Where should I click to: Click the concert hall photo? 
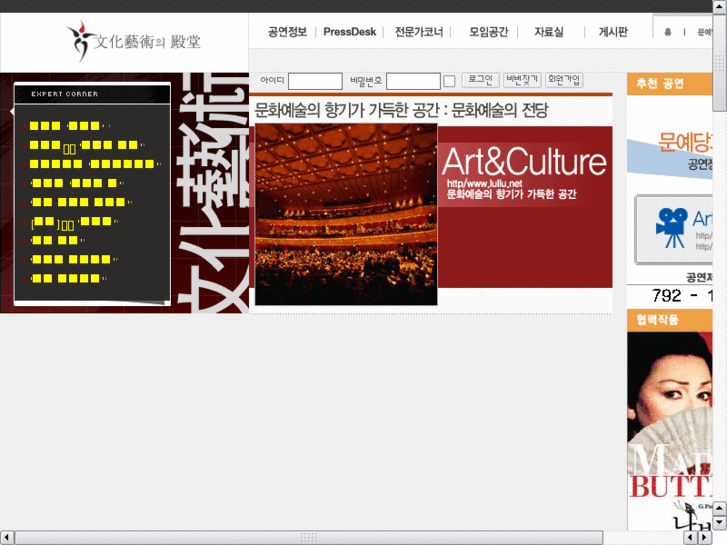[346, 214]
